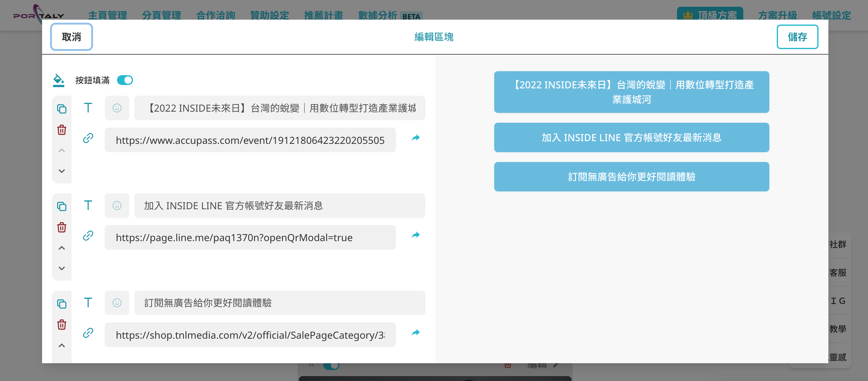Open the accupass link via share arrow
868x381 pixels.
pos(416,138)
